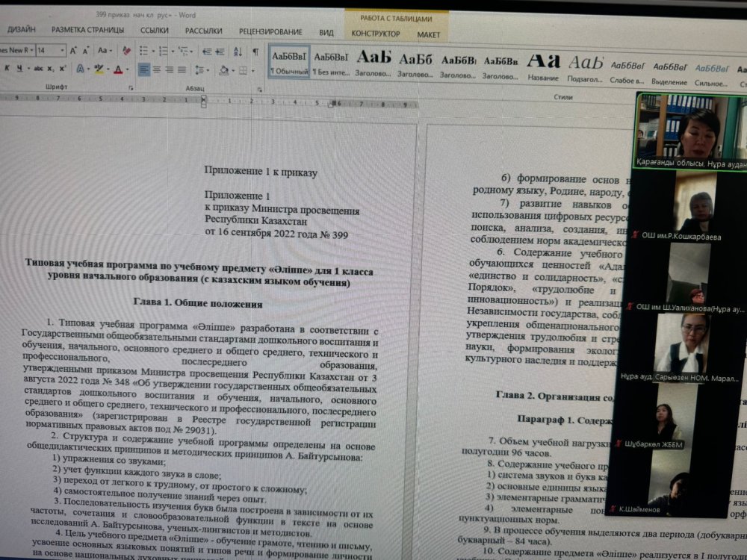
Task: Align text right
Action: pos(169,70)
